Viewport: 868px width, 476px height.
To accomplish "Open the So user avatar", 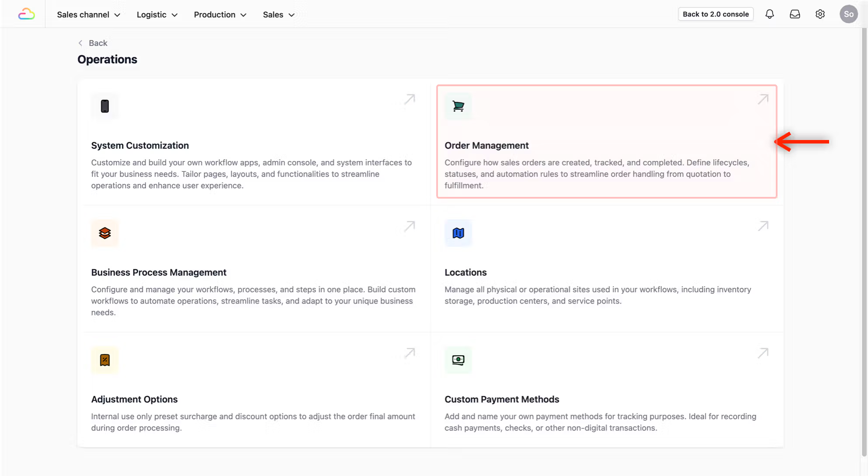I will (848, 14).
